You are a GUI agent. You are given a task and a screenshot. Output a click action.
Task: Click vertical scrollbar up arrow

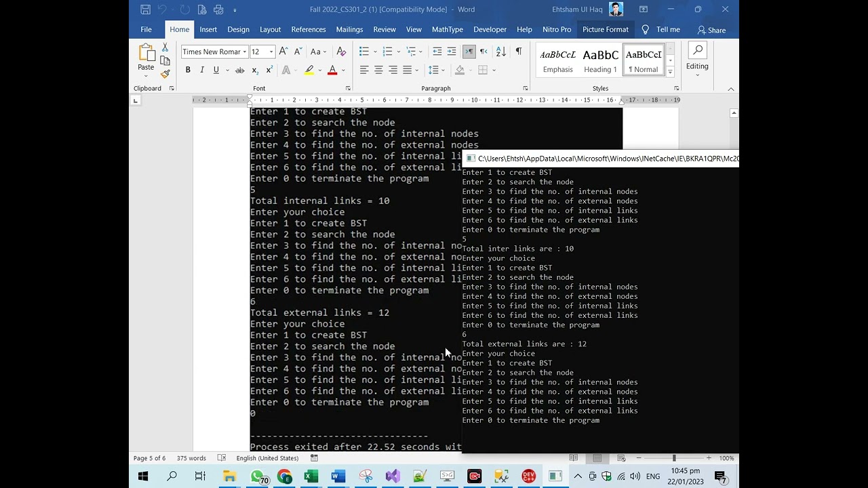pos(734,113)
